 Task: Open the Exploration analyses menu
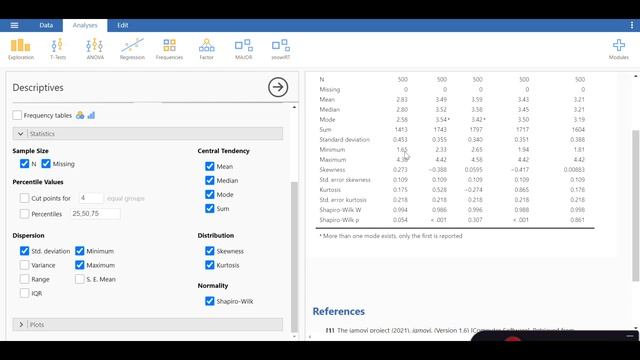21,49
